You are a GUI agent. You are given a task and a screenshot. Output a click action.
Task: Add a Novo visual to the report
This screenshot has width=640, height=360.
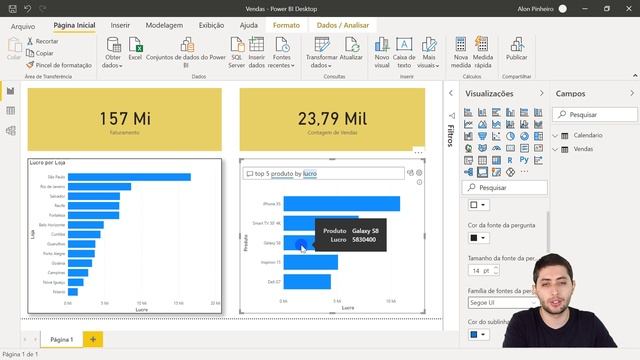382,52
